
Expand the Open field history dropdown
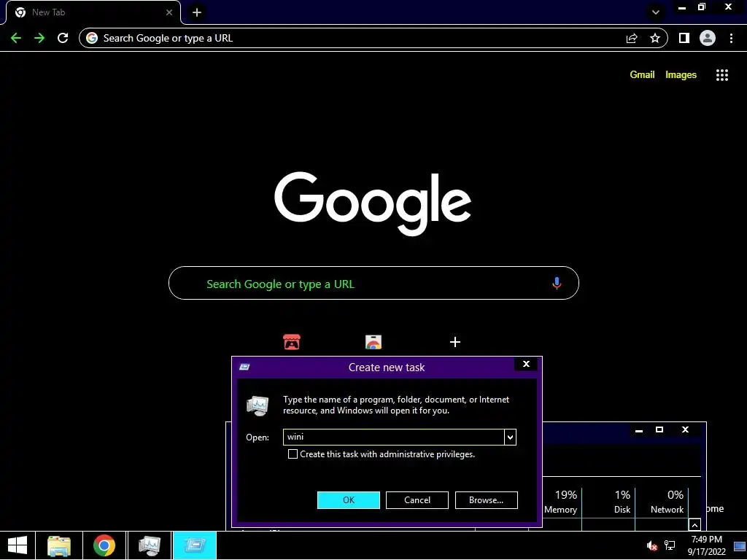[x=510, y=437]
